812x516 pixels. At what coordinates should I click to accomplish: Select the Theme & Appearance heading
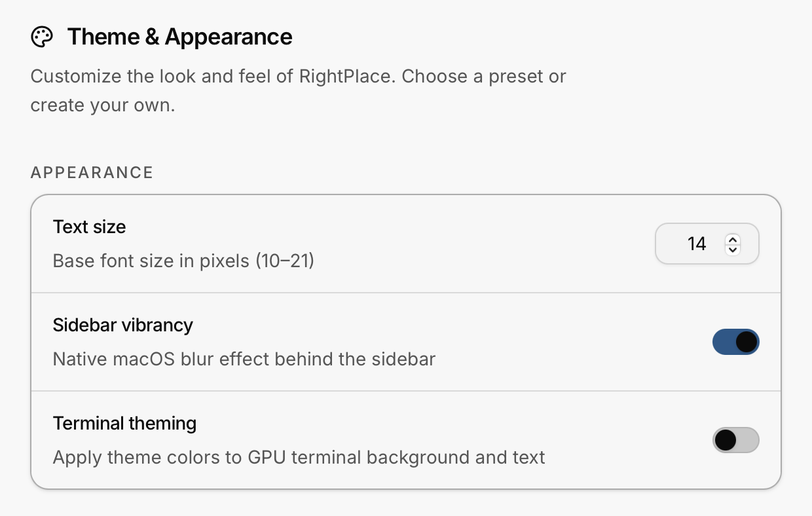(180, 37)
